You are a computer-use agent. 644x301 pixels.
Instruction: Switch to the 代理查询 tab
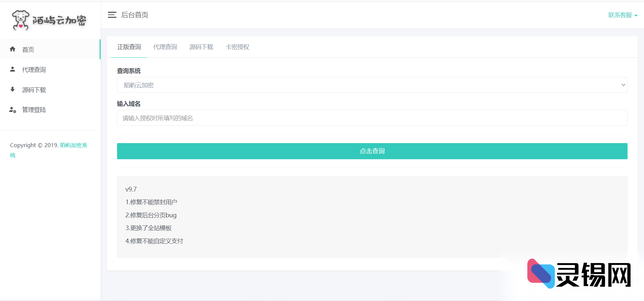[x=165, y=47]
